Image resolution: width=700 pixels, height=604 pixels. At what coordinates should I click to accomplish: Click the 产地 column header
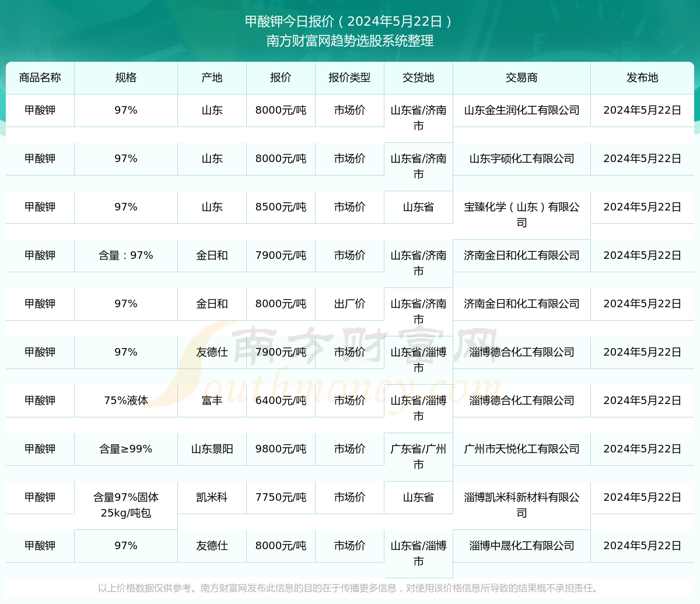(x=212, y=78)
